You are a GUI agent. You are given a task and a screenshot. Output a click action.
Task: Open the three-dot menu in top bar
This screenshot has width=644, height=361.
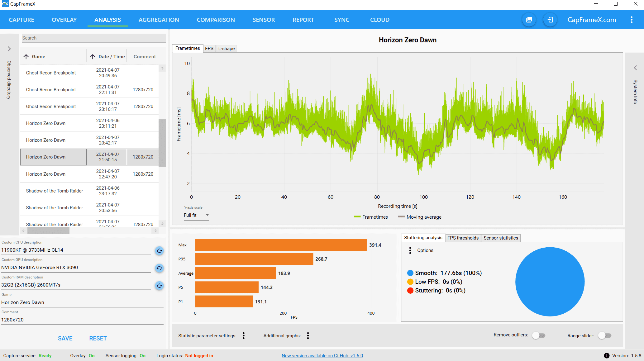[632, 20]
